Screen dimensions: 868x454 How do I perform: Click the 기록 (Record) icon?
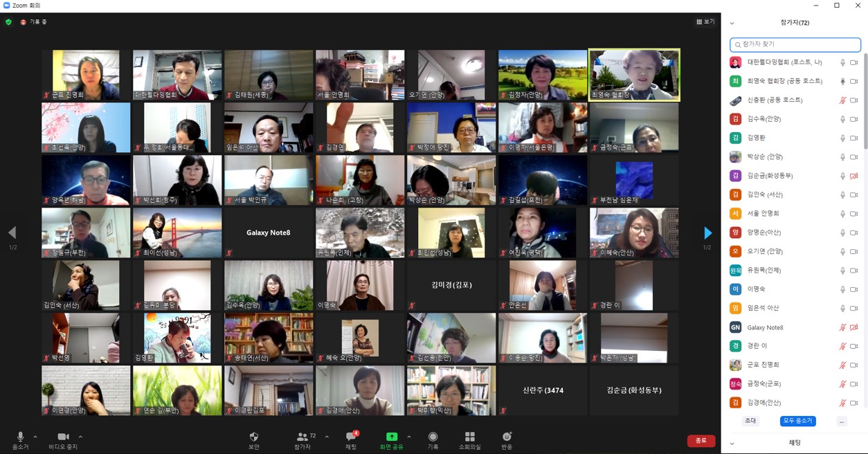point(433,437)
